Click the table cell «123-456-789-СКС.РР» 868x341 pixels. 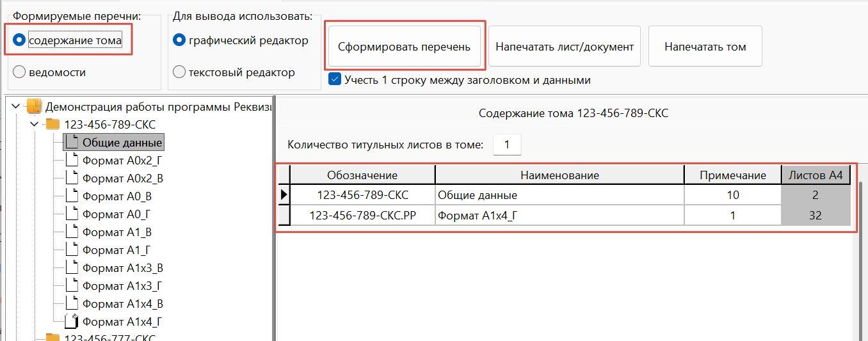[x=362, y=215]
